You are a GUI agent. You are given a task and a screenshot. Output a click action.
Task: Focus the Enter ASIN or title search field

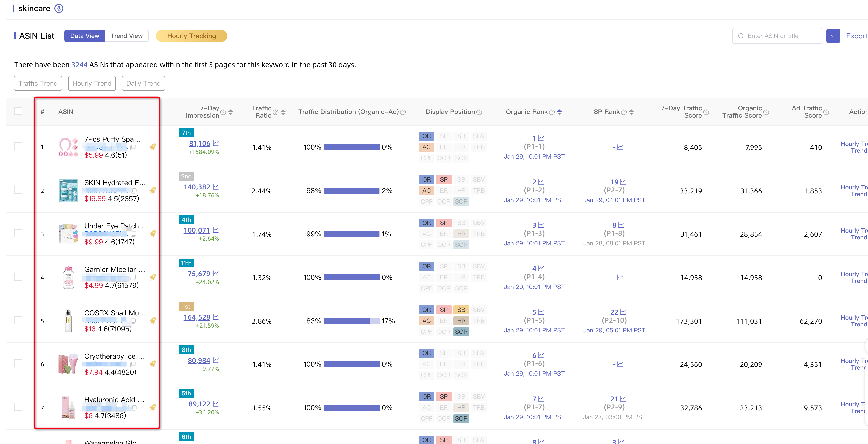(777, 36)
